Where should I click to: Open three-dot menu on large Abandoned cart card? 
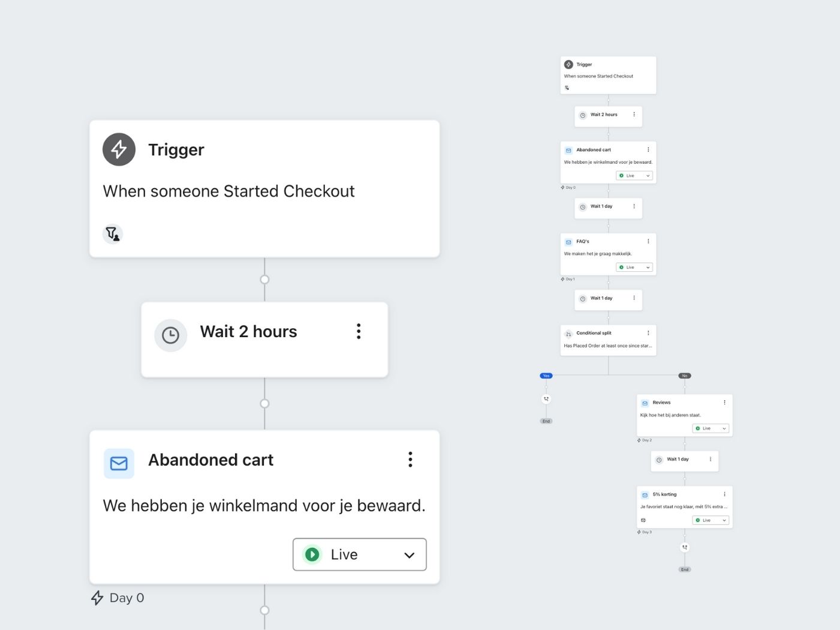[410, 460]
